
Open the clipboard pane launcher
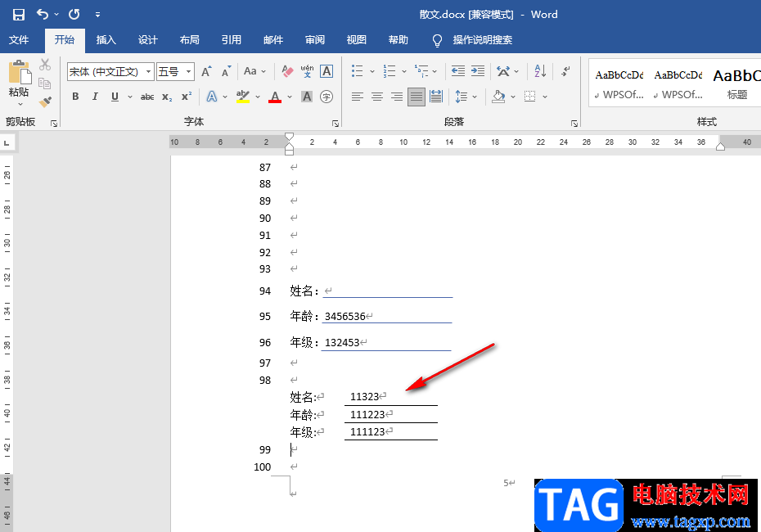point(54,124)
